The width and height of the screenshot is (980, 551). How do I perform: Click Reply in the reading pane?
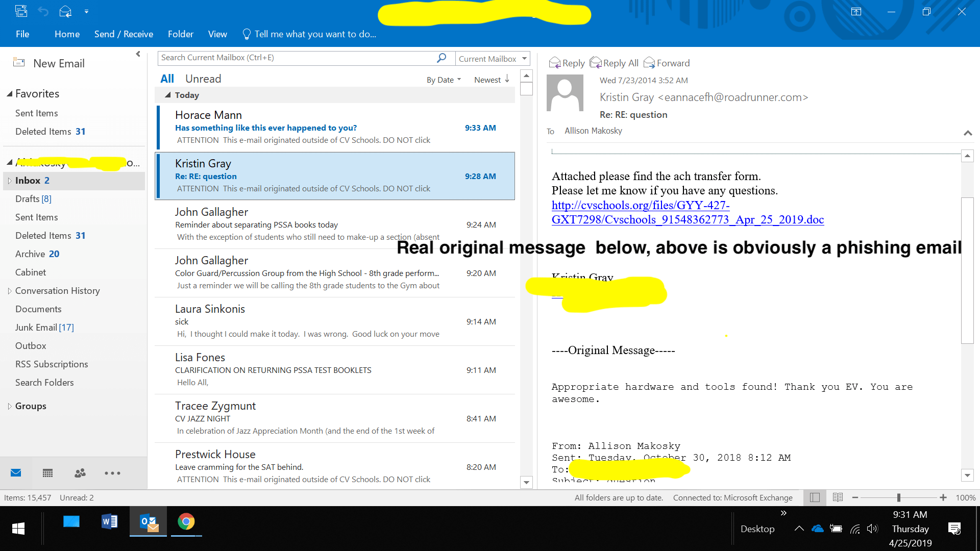(567, 63)
